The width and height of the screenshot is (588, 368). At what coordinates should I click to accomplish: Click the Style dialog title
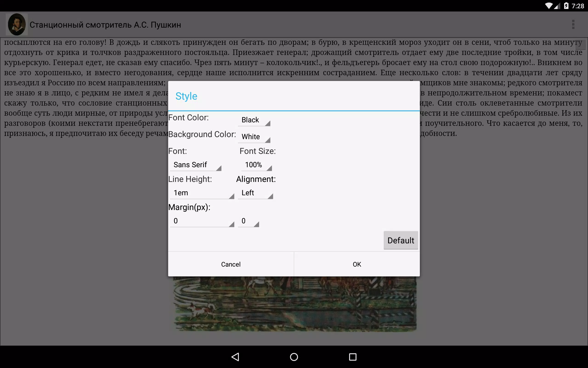coord(186,96)
